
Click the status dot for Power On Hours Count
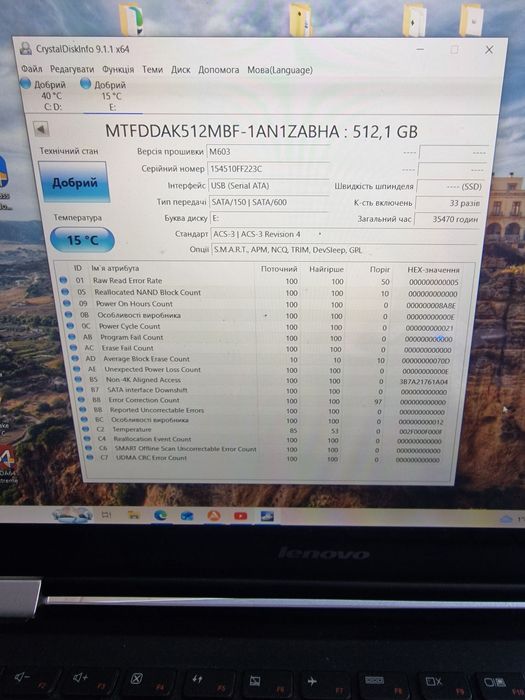pos(67,304)
